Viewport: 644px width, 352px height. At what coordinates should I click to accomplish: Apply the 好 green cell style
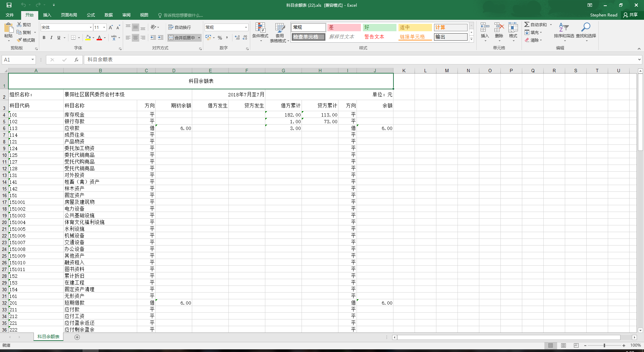pos(380,28)
